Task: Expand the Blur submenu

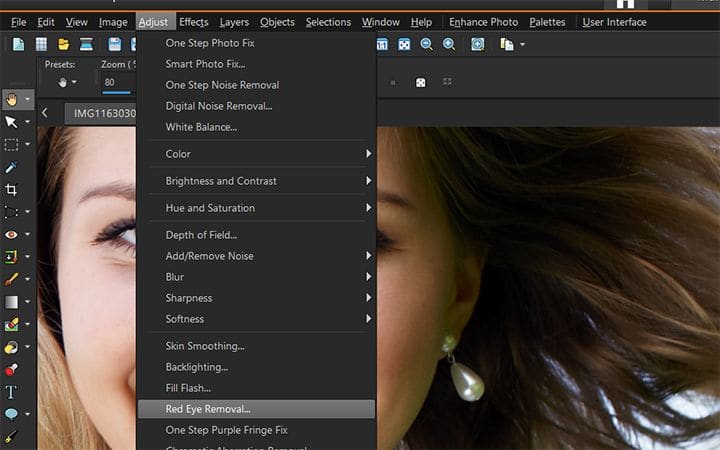Action: (x=256, y=277)
